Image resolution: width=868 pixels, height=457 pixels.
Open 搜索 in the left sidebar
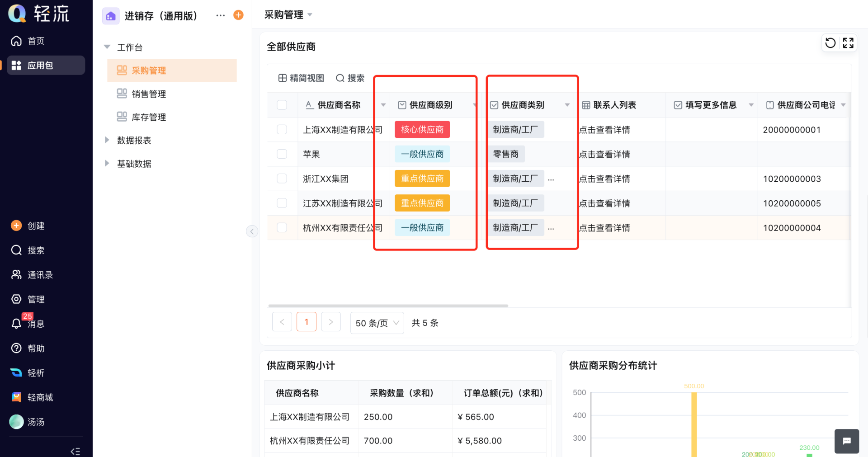point(28,250)
